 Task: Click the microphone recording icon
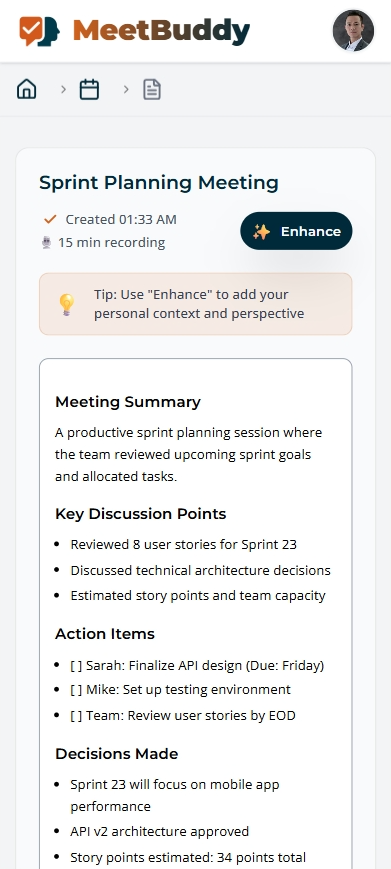[47, 243]
